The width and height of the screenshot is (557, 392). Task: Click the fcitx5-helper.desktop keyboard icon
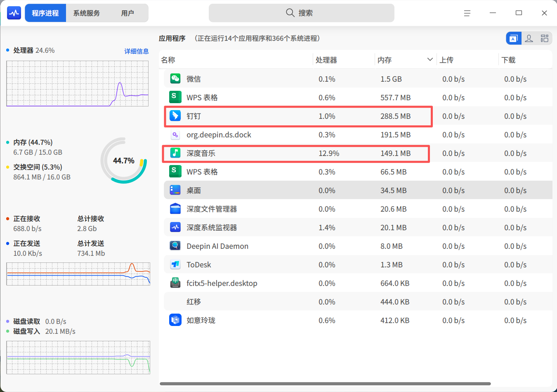pyautogui.click(x=175, y=283)
